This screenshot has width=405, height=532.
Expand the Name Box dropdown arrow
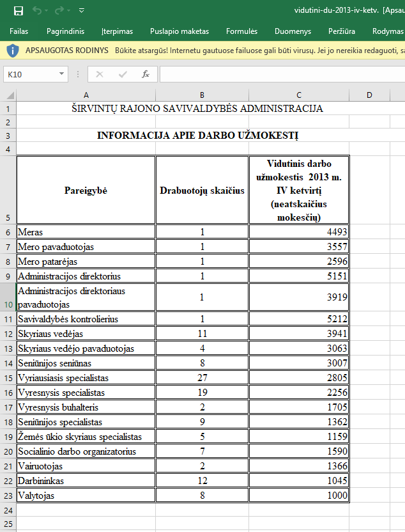tap(62, 74)
